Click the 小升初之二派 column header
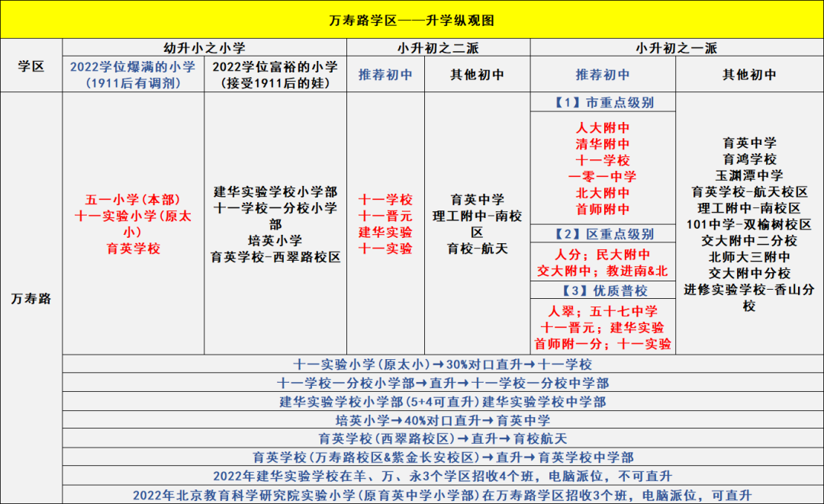 pyautogui.click(x=438, y=48)
